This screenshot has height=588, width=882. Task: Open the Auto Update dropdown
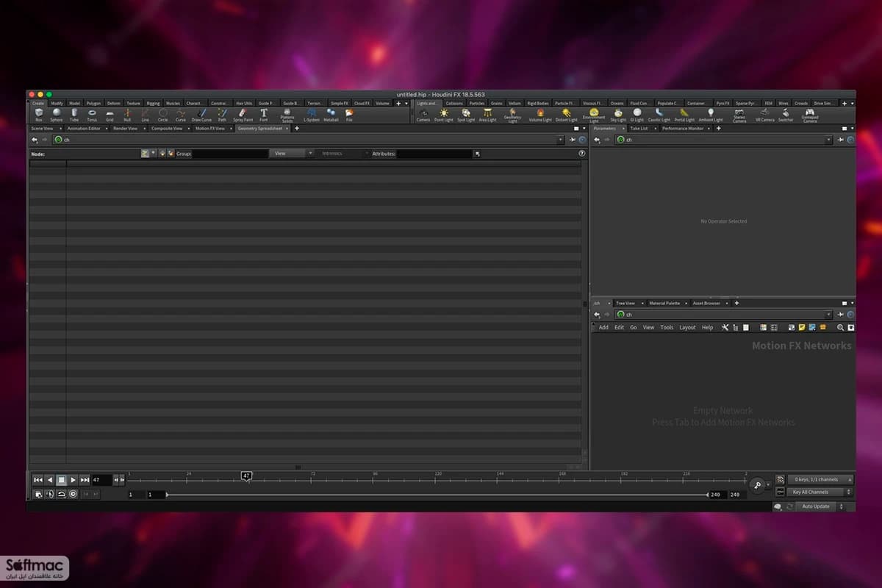pos(821,506)
